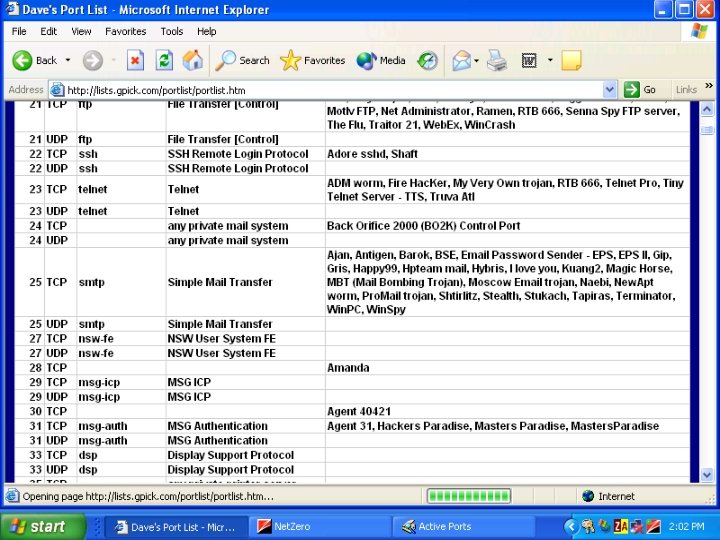
Task: Click the page icon in the address bar
Action: click(x=57, y=90)
